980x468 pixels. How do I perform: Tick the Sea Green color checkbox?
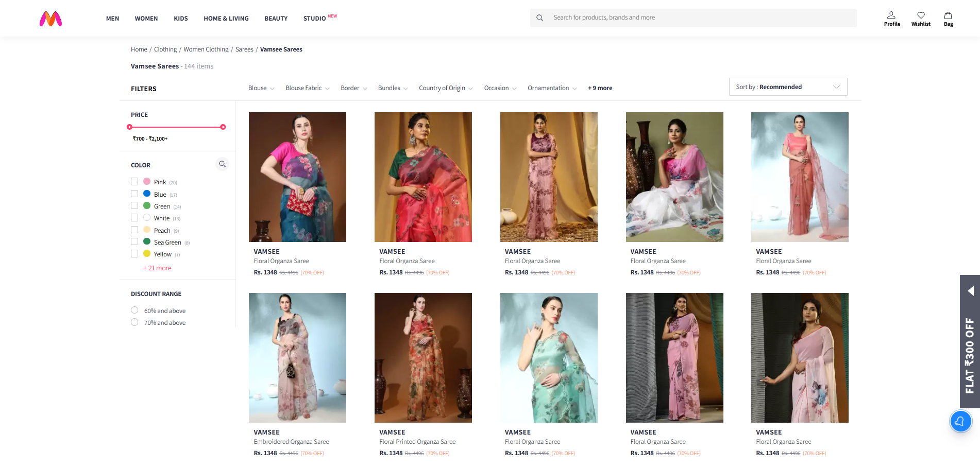click(134, 242)
